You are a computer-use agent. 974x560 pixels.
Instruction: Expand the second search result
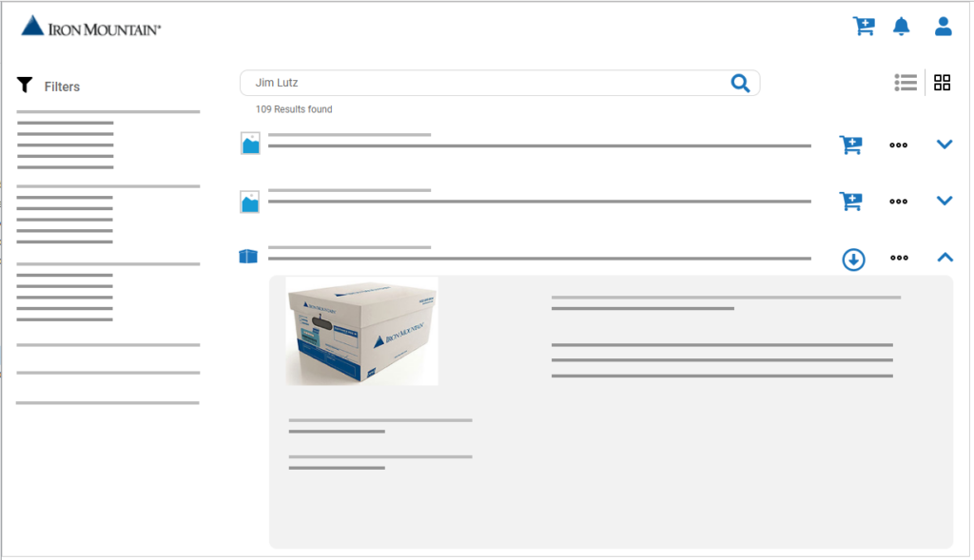point(944,201)
